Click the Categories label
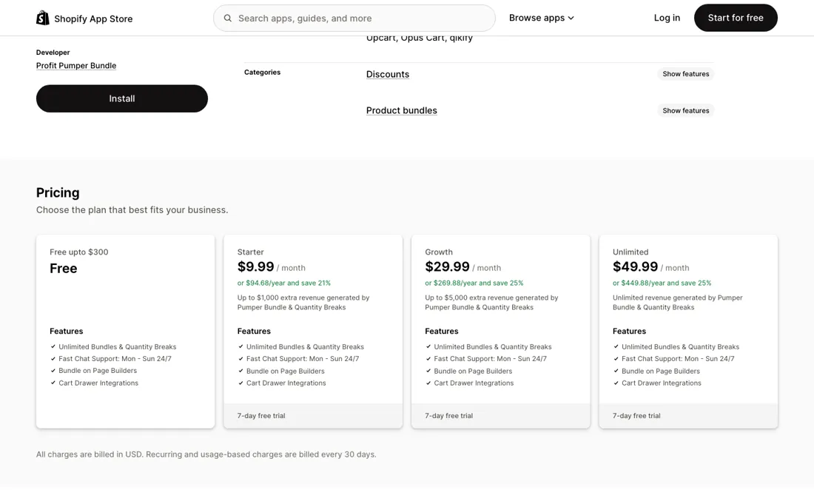This screenshot has width=814, height=504. click(x=262, y=72)
